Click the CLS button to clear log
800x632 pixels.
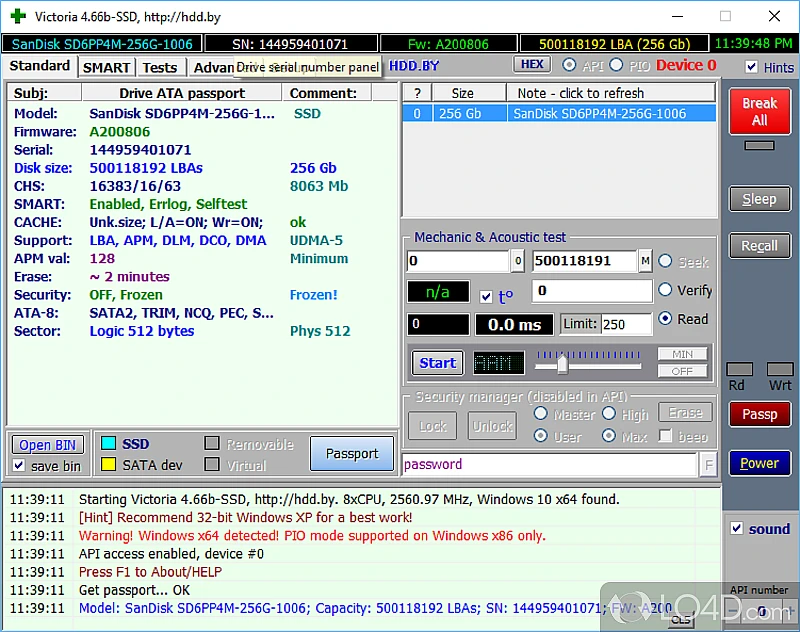(681, 620)
